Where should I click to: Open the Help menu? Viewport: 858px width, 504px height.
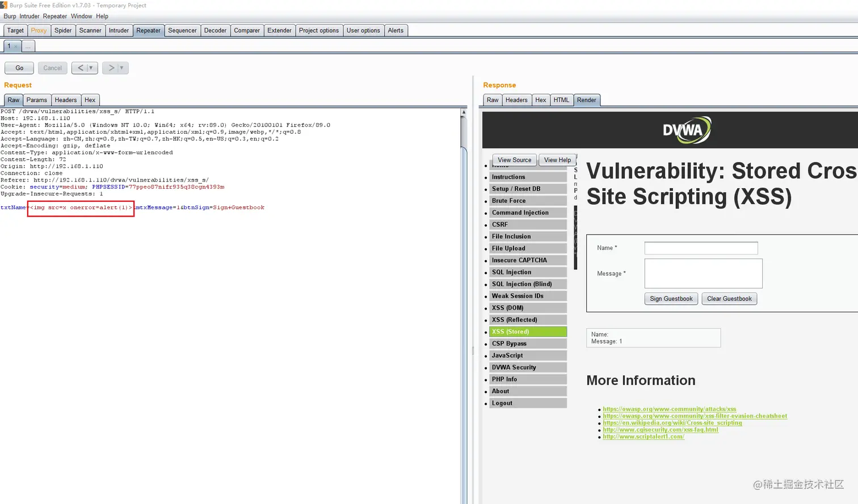(x=102, y=16)
